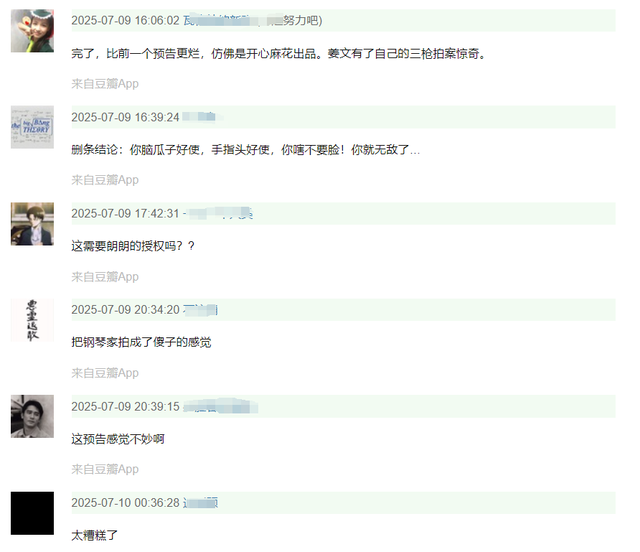Click the comment 这需要朗朗的授权吗？？
Screen dimensions: 640x552
pyautogui.click(x=133, y=246)
